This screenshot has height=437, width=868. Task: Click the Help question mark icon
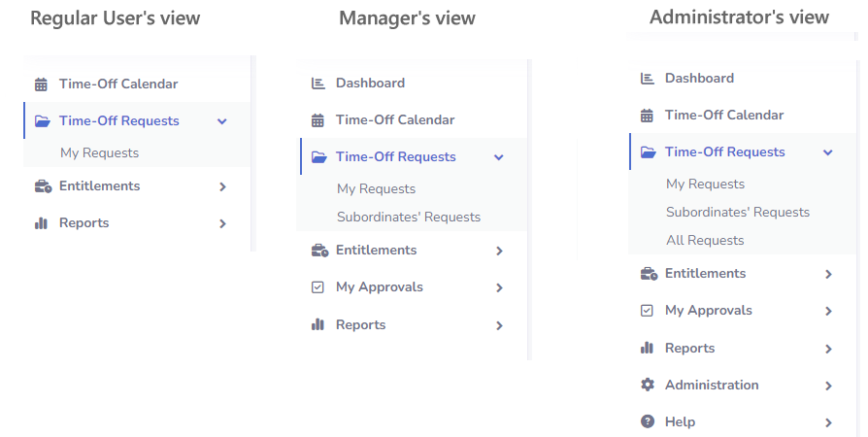click(648, 421)
